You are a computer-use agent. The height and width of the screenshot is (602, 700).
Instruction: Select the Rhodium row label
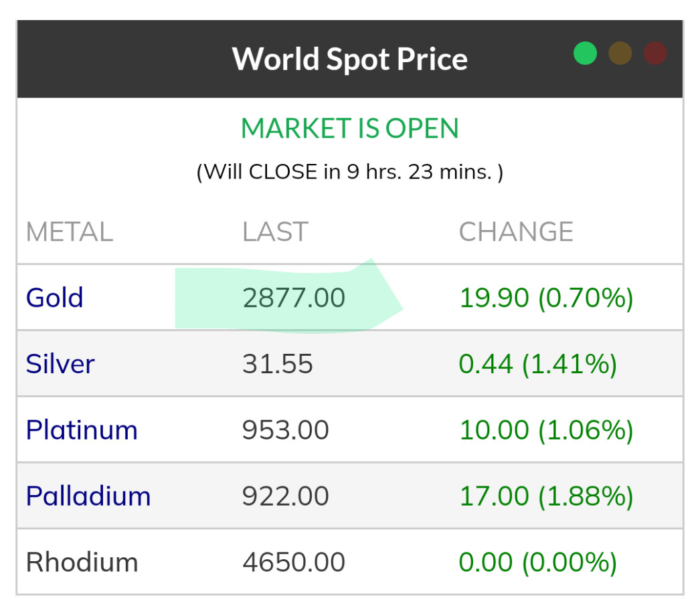(82, 562)
